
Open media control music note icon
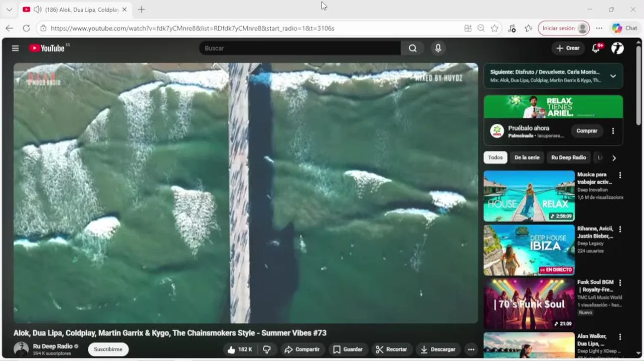512,28
